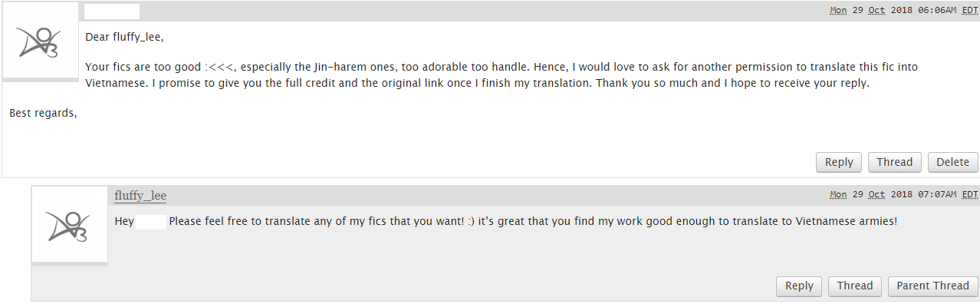Image resolution: width=980 pixels, height=304 pixels.
Task: Click "EDT" in the 07:07AM timestamp
Action: pyautogui.click(x=970, y=195)
